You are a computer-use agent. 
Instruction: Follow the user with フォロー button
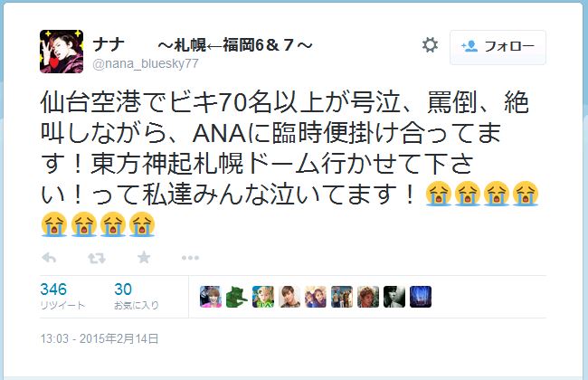tap(498, 47)
